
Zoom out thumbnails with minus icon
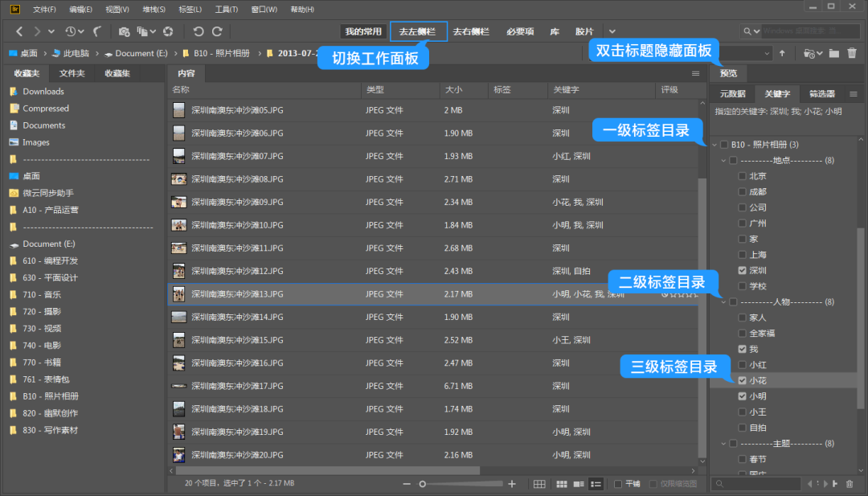[407, 484]
